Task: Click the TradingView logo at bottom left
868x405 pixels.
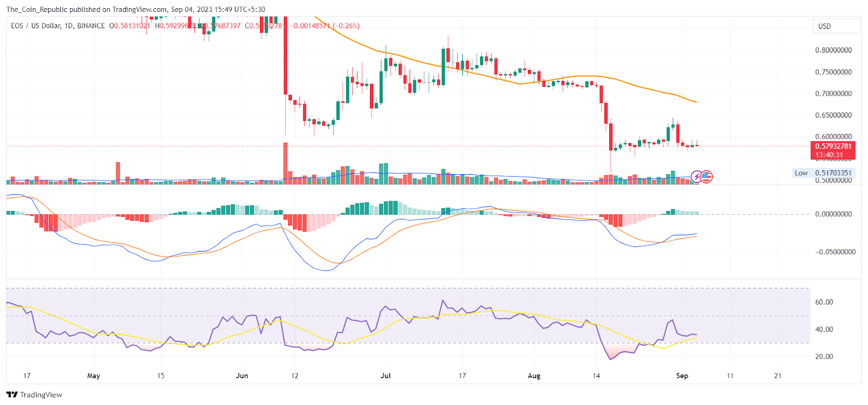Action: pyautogui.click(x=34, y=395)
